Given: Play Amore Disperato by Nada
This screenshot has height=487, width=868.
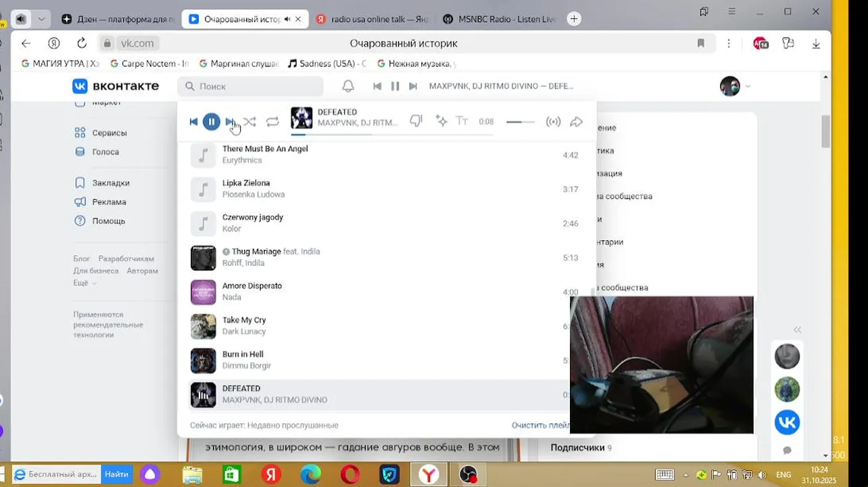Looking at the screenshot, I should [386, 292].
